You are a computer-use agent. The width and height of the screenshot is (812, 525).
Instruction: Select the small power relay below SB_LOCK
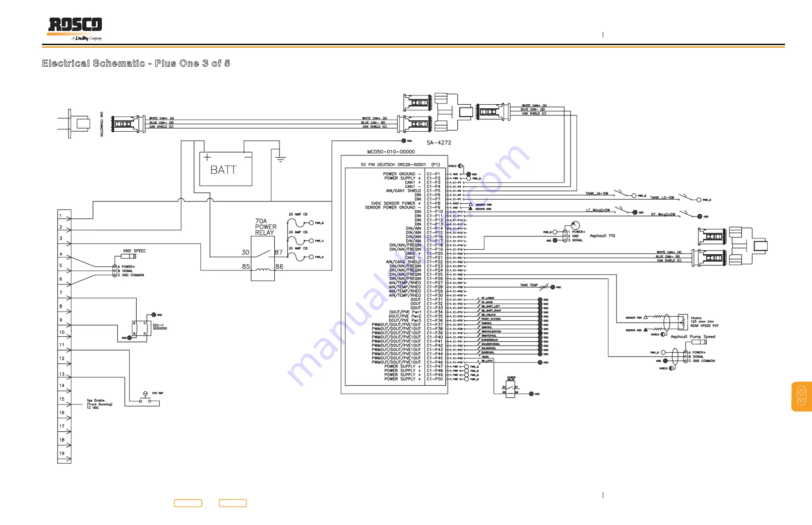pos(511,390)
